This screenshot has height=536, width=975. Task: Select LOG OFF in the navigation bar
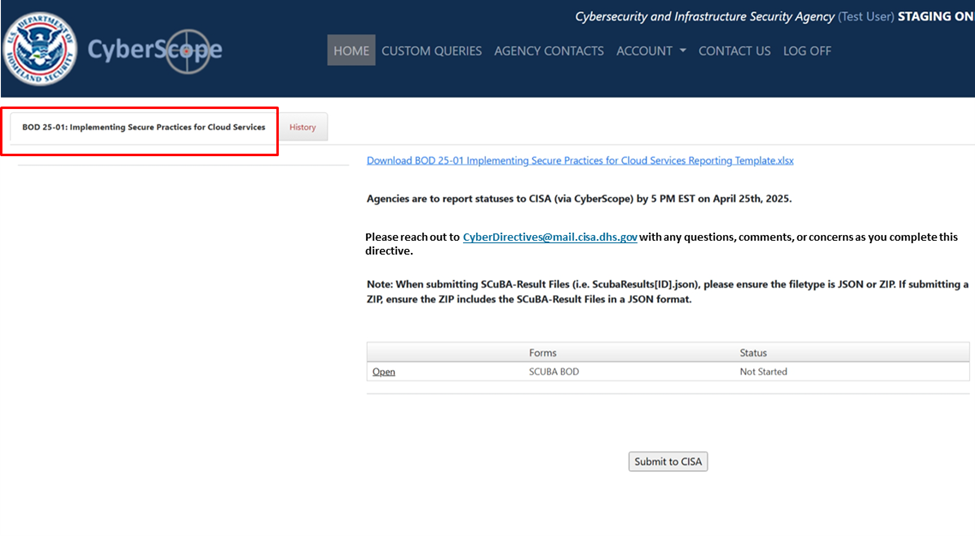pyautogui.click(x=807, y=51)
